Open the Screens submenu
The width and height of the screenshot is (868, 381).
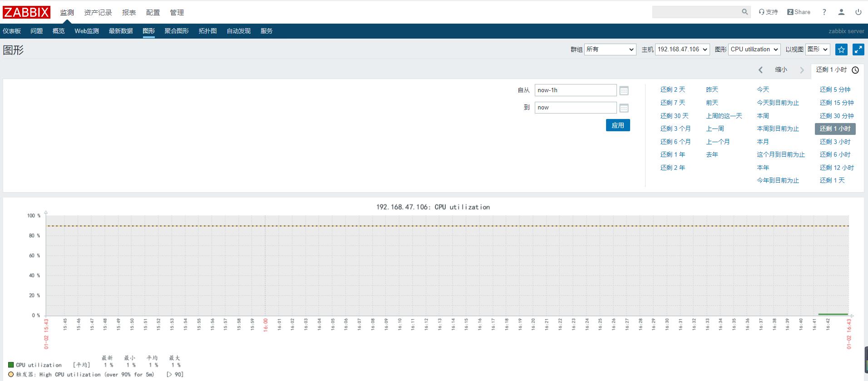tap(177, 31)
